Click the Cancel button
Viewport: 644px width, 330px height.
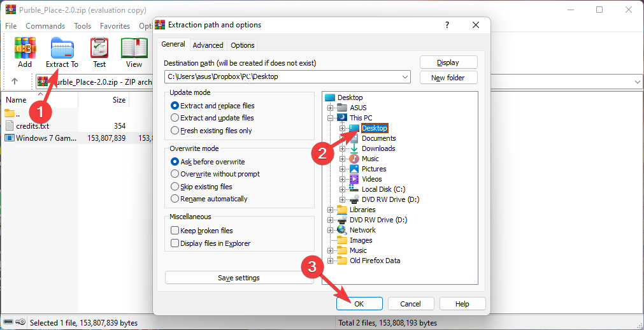coord(411,304)
